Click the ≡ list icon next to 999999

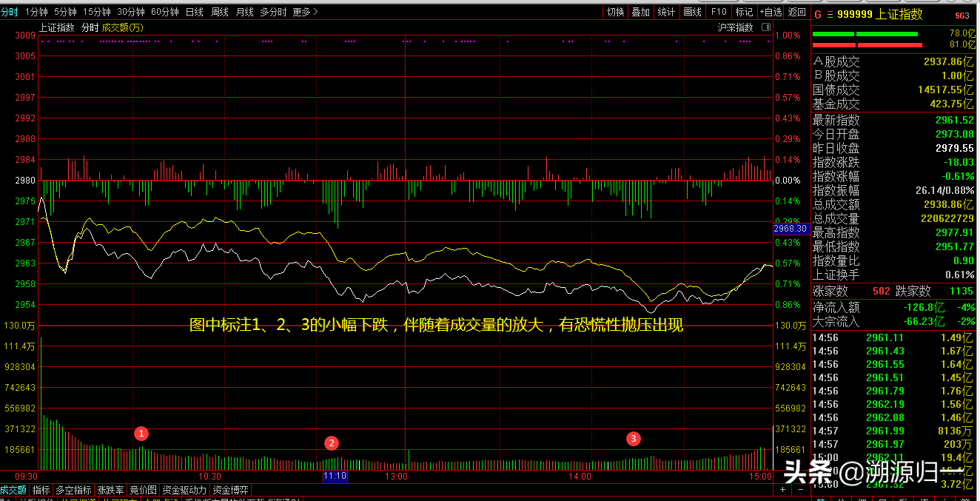(x=829, y=14)
